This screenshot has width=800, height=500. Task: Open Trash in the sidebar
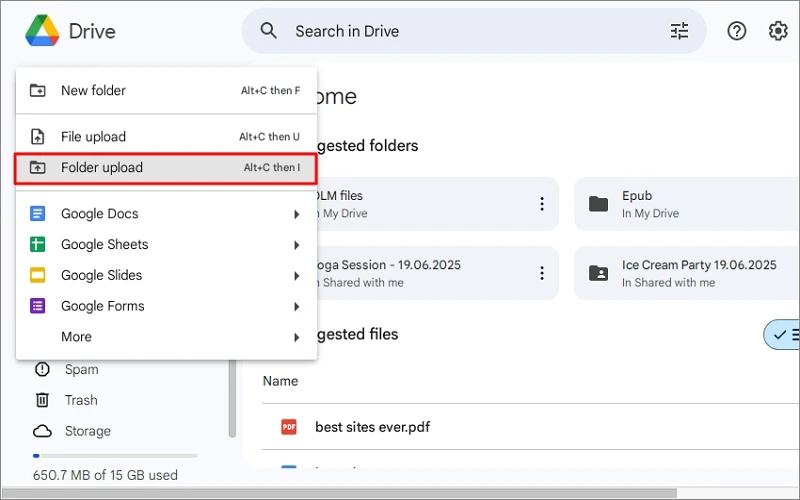[x=81, y=400]
